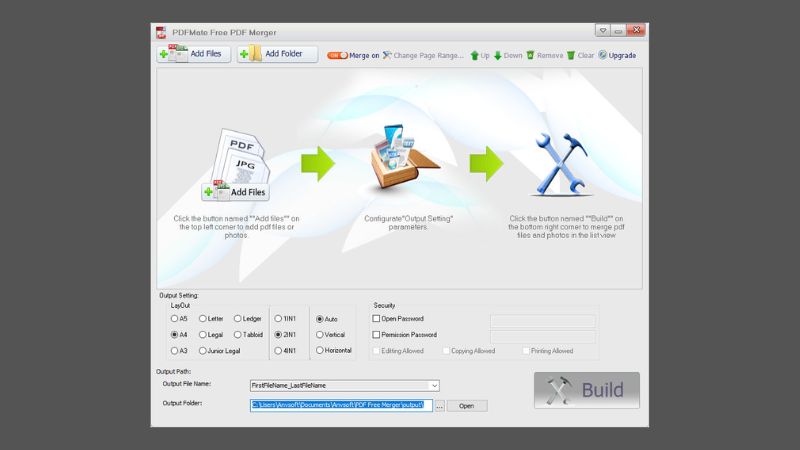Open the title bar dropdown menu button
800x450 pixels.
coord(603,31)
